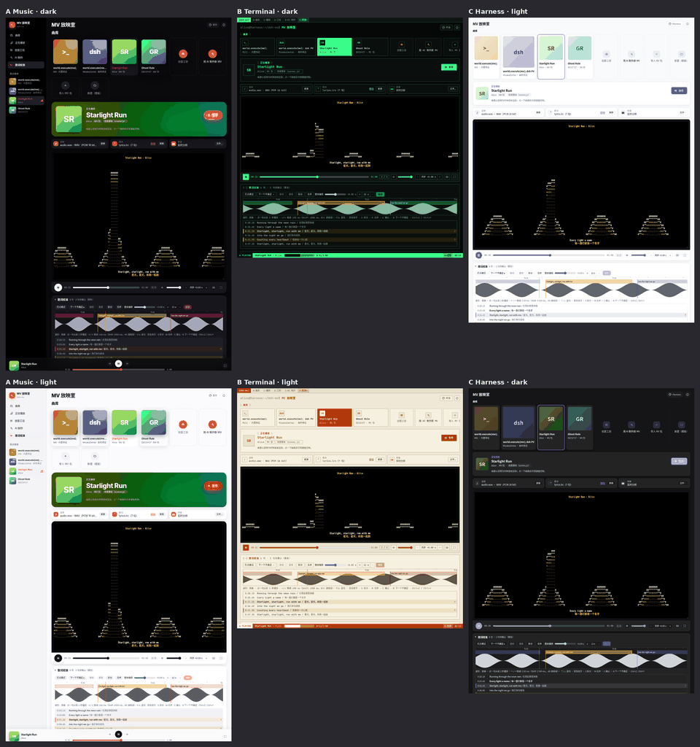700x747 pixels.
Task: Click settings gear in A Music light header
Action: 224,395
